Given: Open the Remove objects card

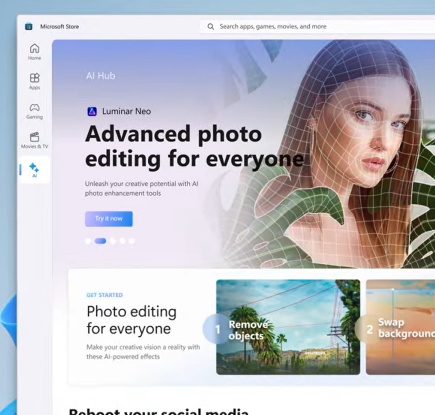Looking at the screenshot, I should pyautogui.click(x=288, y=327).
